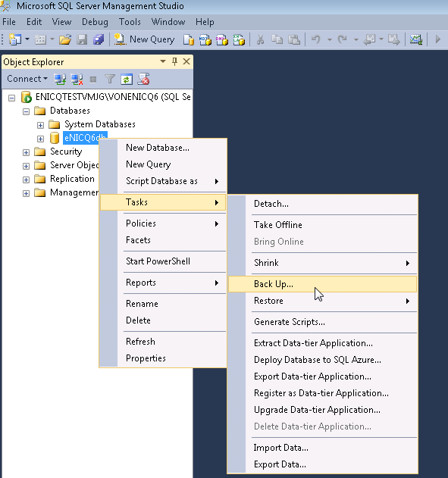Click the Undo arrow icon
Image resolution: width=448 pixels, height=478 pixels.
click(316, 39)
